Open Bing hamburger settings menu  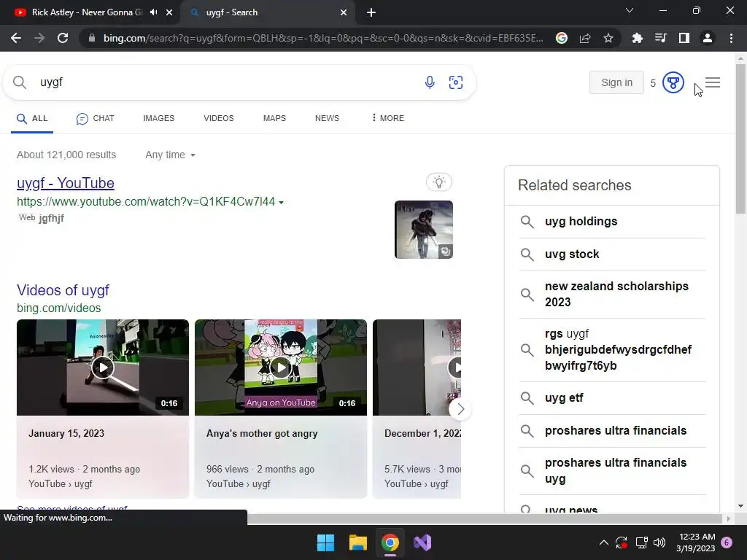713,82
